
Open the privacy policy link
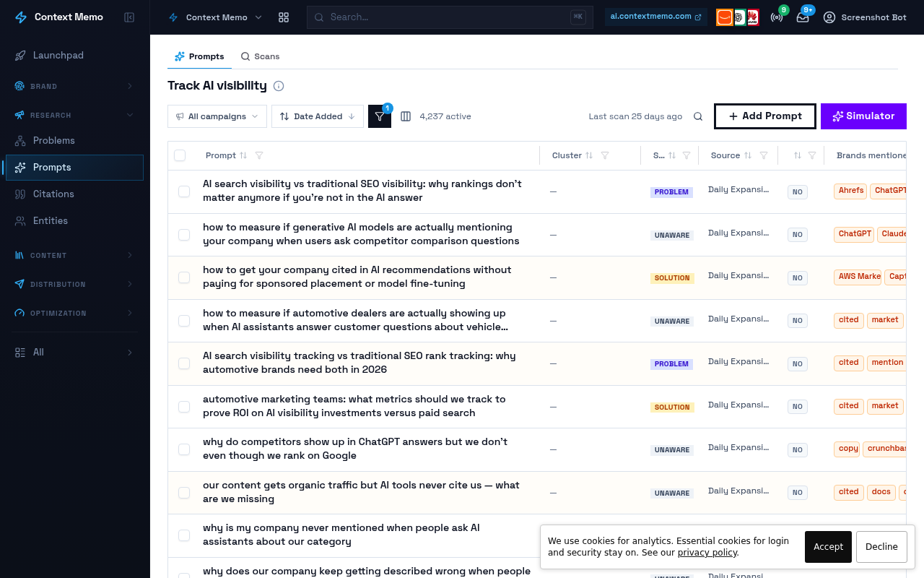[707, 553]
